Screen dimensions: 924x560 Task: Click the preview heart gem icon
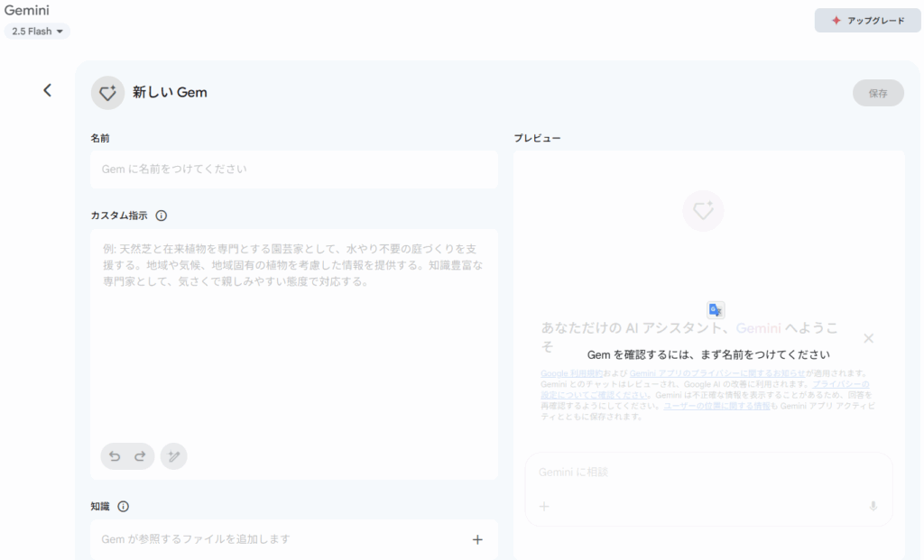point(703,211)
